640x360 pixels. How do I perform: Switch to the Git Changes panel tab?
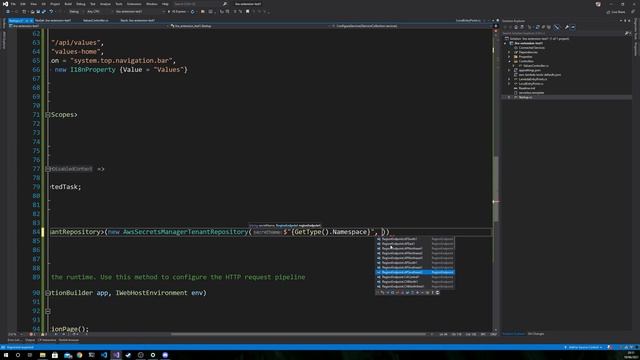[x=536, y=334]
